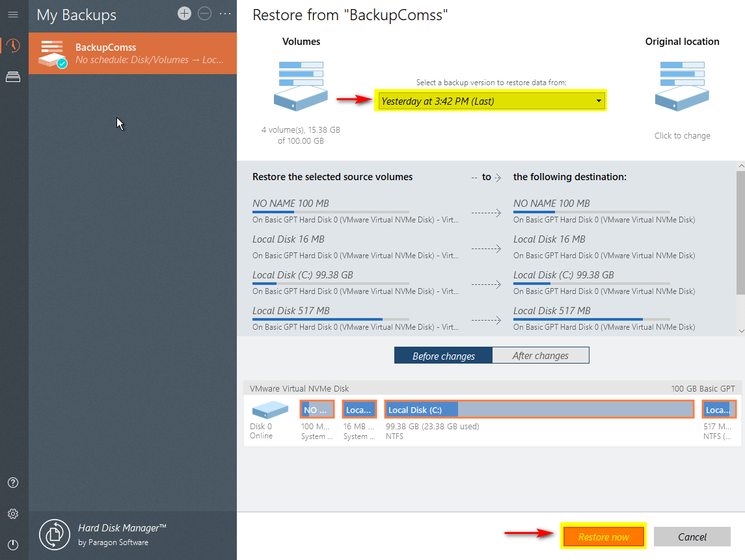Screen dimensions: 745x560
Task: Remove backup with minus icon
Action: click(x=205, y=13)
